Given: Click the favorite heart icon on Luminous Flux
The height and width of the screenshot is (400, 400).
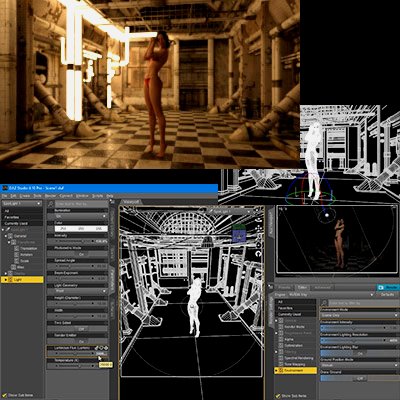Looking at the screenshot, I should tap(101, 348).
